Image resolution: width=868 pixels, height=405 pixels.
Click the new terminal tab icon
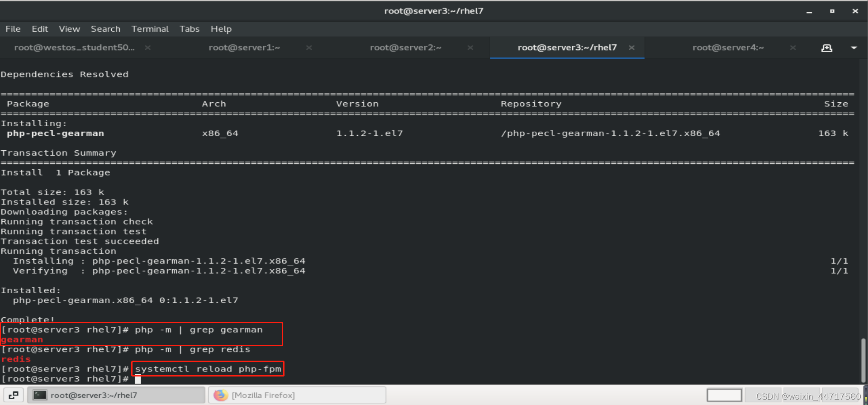click(x=827, y=48)
